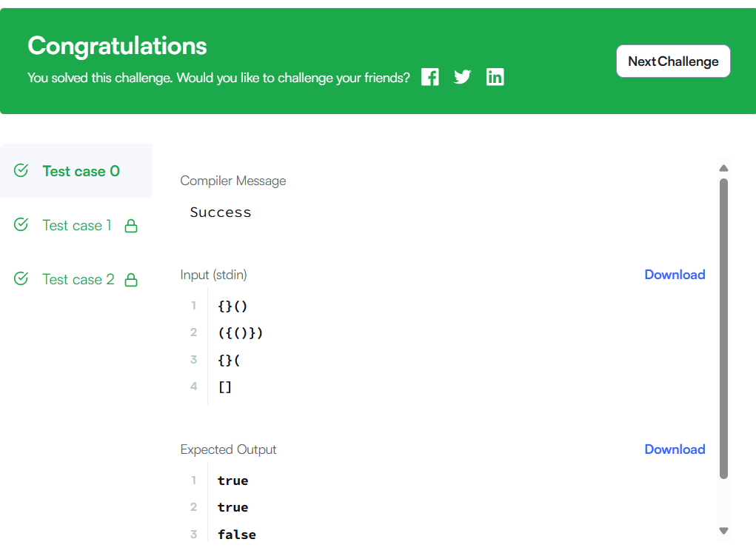Click the lock icon beside Test case 2
Screen dimensions: 756x559
[x=131, y=280]
